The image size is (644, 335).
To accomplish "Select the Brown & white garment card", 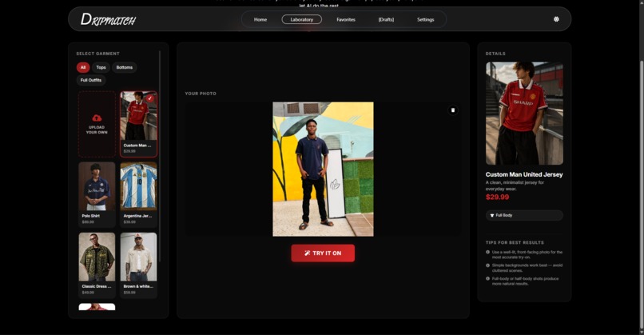I will (138, 265).
